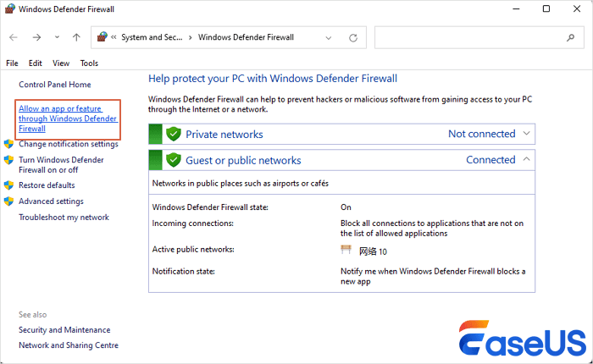593x364 pixels.
Task: Open the File menu
Action: [12, 63]
